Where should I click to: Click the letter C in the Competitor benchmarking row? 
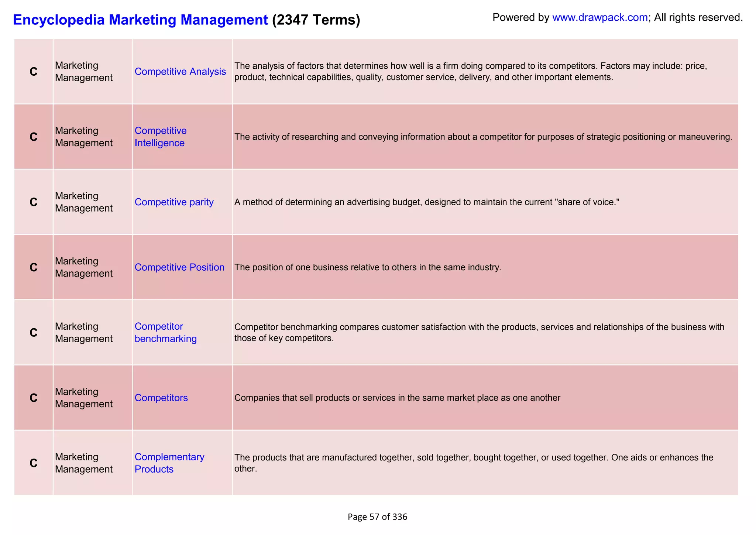click(34, 333)
